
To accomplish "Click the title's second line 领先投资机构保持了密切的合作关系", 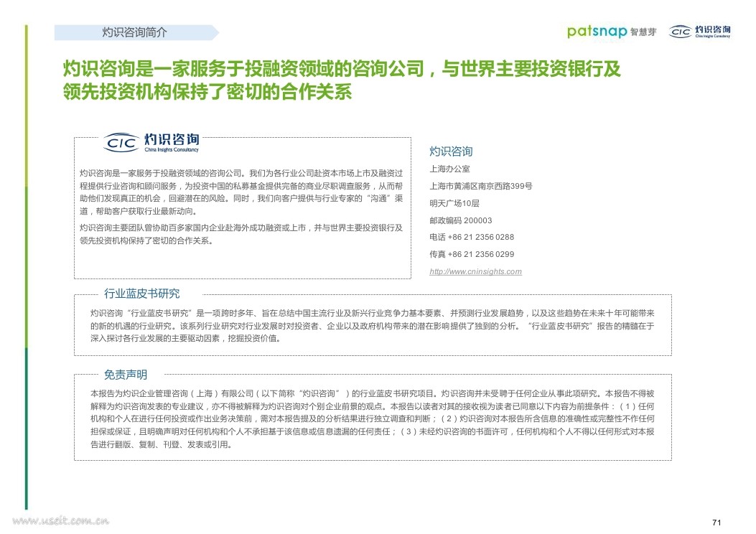I will pyautogui.click(x=207, y=92).
